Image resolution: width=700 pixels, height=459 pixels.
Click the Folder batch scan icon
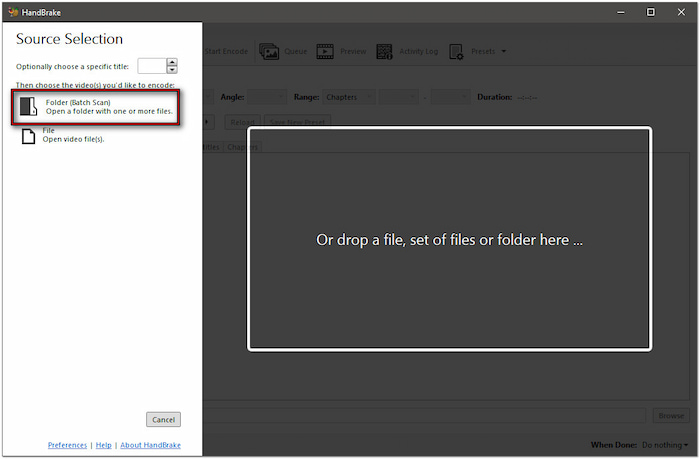29,107
